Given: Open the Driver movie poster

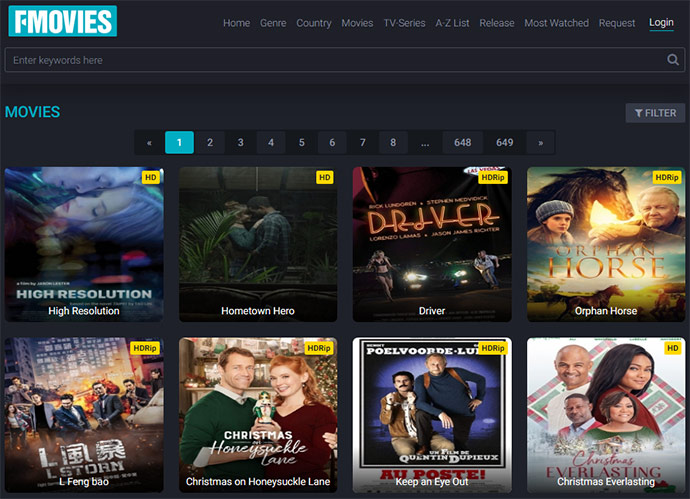Looking at the screenshot, I should coord(432,244).
